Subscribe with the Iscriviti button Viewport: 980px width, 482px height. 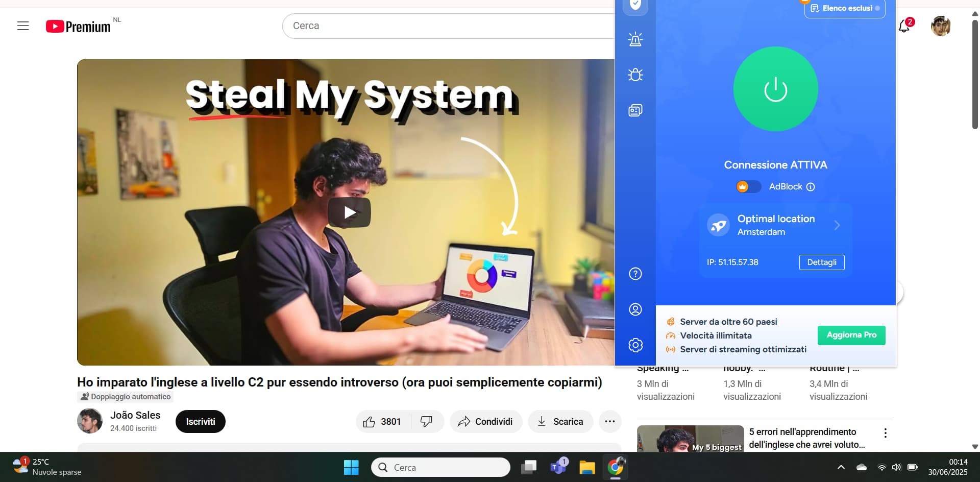pyautogui.click(x=200, y=422)
